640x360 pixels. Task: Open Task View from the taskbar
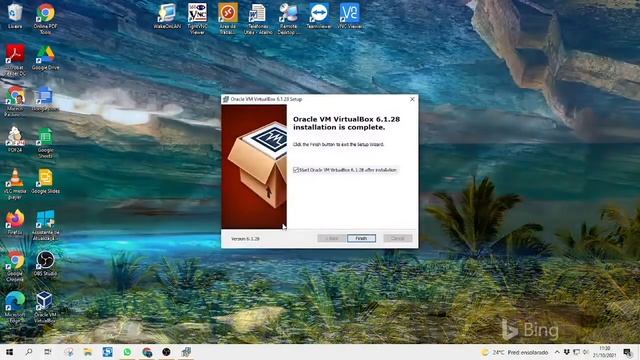click(x=48, y=352)
